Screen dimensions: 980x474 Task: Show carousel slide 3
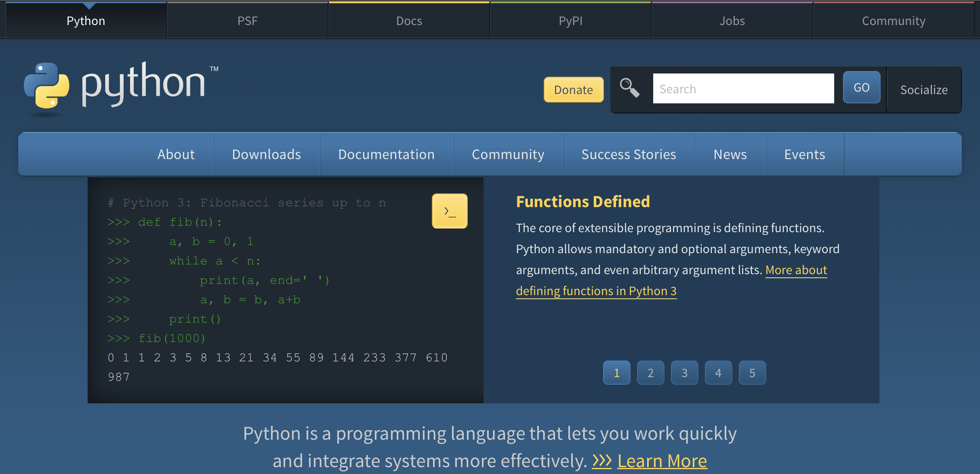(685, 373)
